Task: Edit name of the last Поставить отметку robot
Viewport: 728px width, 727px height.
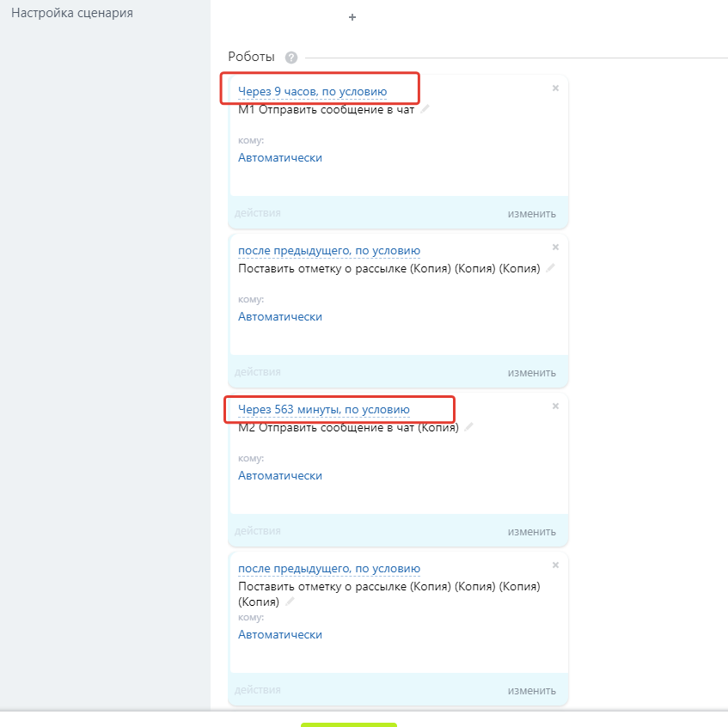Action: [x=290, y=602]
